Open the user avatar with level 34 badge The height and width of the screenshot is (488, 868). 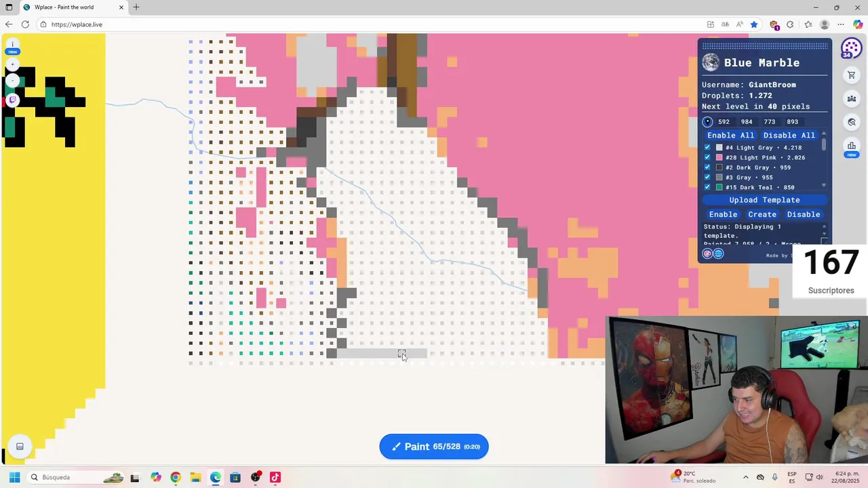(851, 49)
